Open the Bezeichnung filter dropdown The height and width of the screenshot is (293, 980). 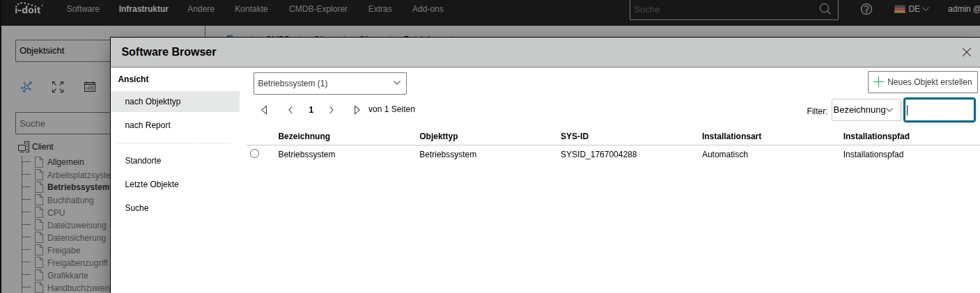click(x=866, y=110)
